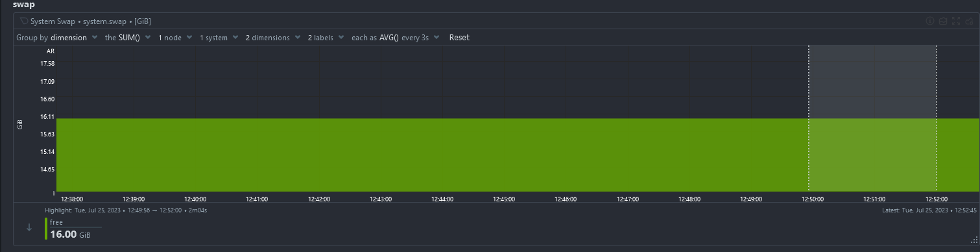This screenshot has height=252, width=980.
Task: Expand chart to fullscreen
Action: point(955,21)
